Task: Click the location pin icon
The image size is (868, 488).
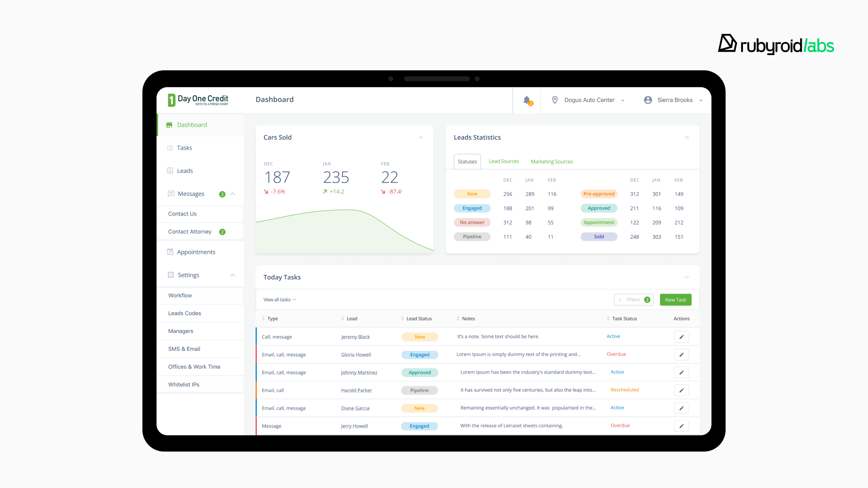Action: [x=554, y=100]
